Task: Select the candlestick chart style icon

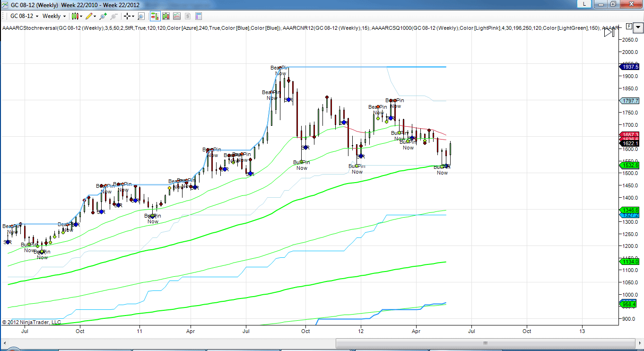Action: 75,16
